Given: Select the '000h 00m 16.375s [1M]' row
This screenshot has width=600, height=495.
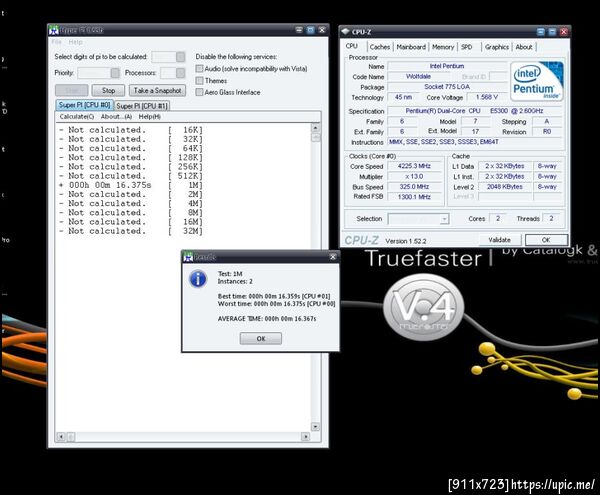Looking at the screenshot, I should tap(131, 185).
